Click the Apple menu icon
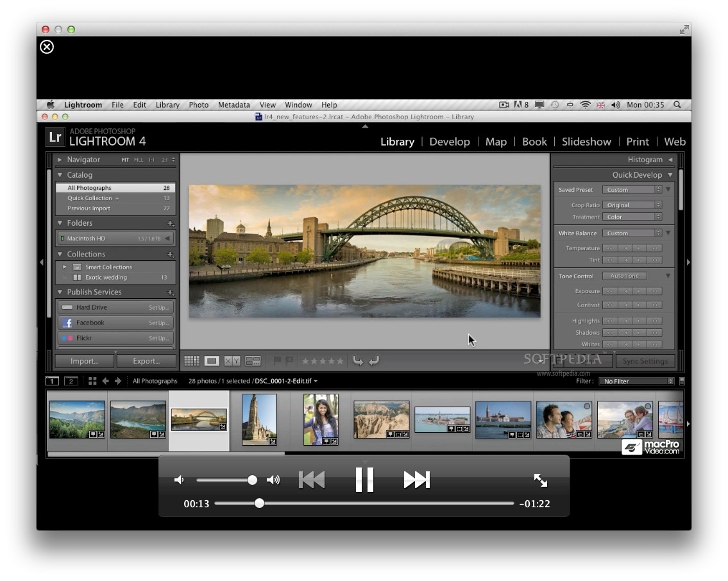The height and width of the screenshot is (581, 728). 51,105
